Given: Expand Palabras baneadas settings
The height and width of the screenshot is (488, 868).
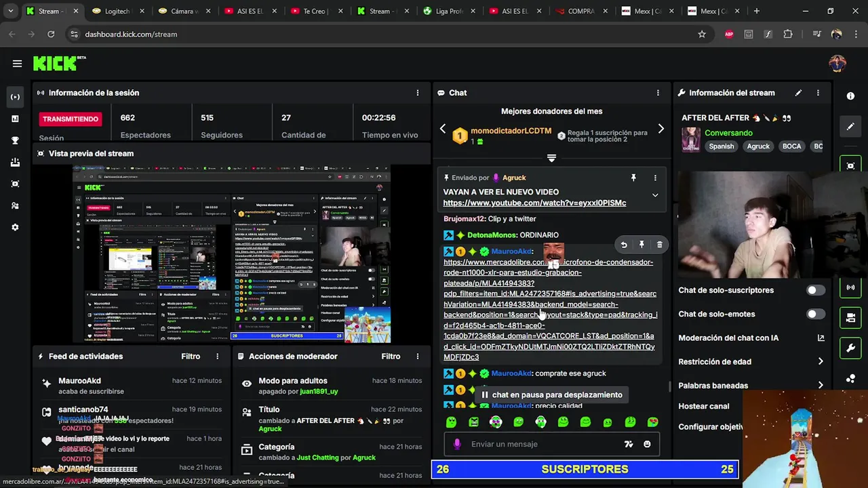Looking at the screenshot, I should click(x=821, y=385).
